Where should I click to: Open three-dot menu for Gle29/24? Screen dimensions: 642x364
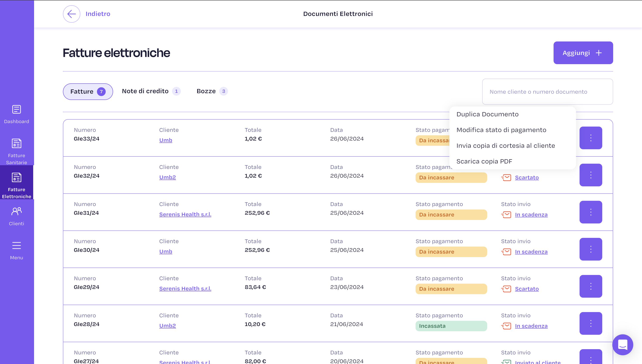click(x=590, y=286)
